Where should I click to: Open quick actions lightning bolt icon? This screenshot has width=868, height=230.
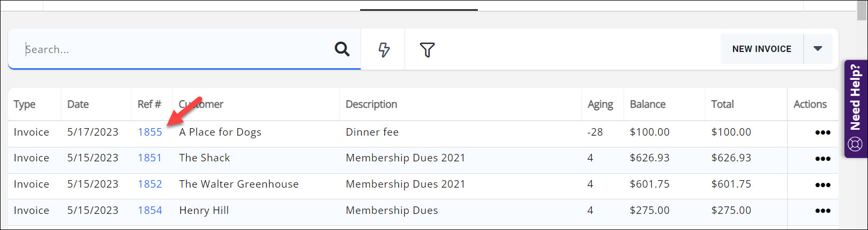click(x=384, y=50)
